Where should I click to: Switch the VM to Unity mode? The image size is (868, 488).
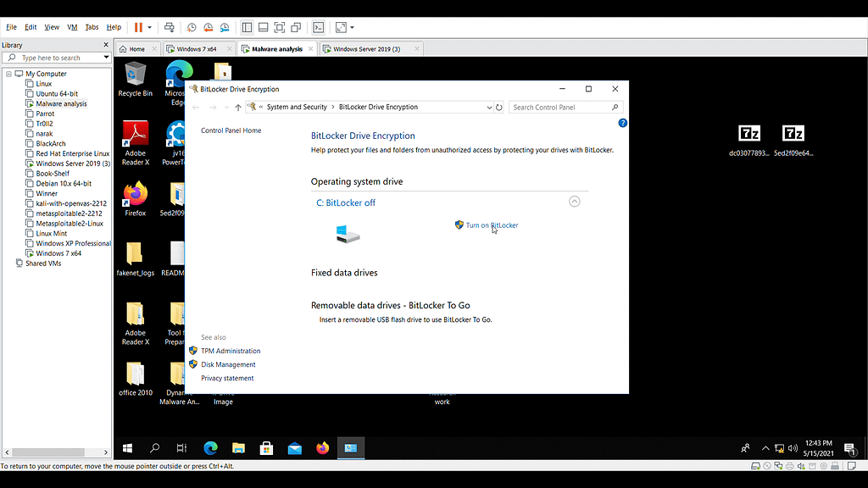point(296,27)
